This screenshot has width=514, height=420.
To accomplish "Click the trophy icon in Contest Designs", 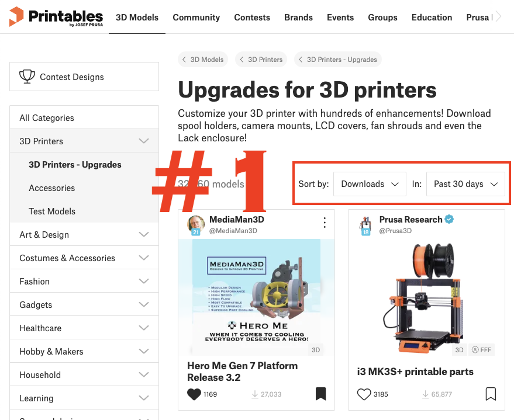I will click(x=27, y=77).
